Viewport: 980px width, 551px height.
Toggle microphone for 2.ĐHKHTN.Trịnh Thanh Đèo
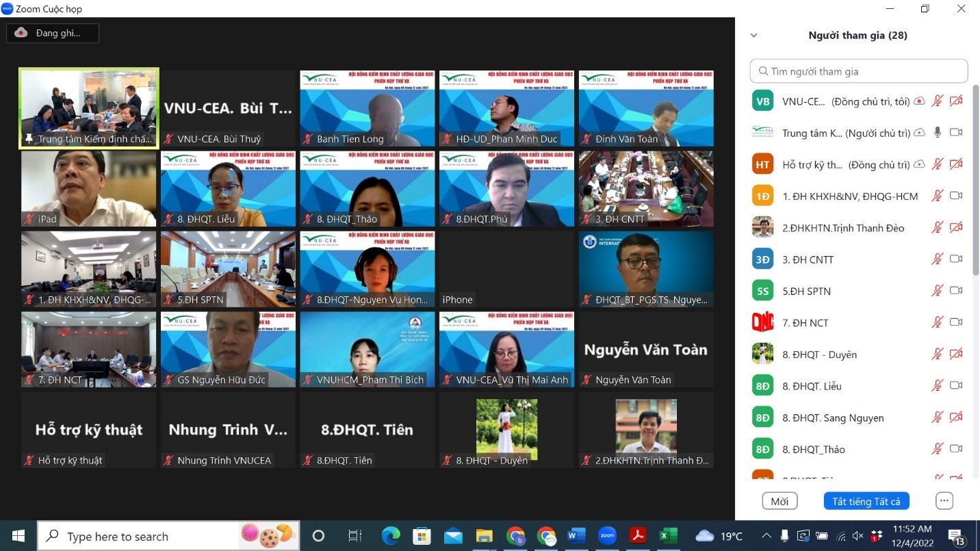click(938, 228)
